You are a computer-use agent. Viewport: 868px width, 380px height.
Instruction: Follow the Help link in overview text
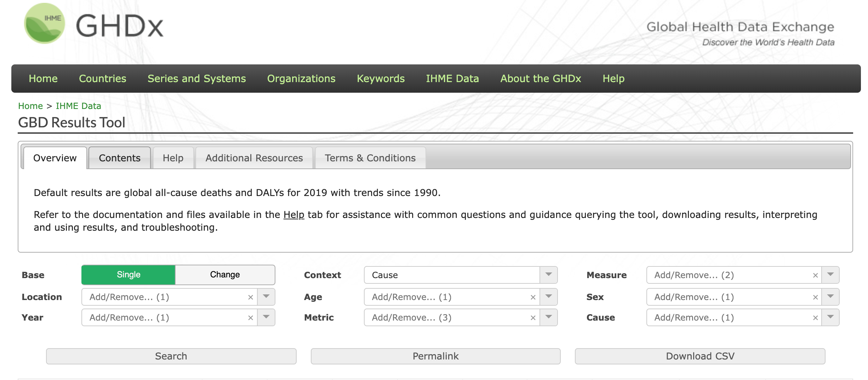(294, 215)
